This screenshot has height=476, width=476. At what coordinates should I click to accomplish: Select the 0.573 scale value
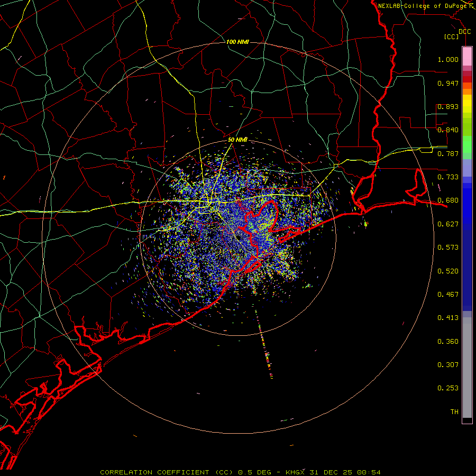448,248
